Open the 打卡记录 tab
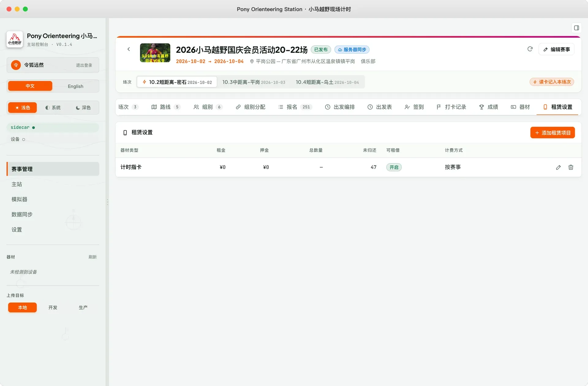Screen dimensions: 588x386 pyautogui.click(x=451, y=107)
